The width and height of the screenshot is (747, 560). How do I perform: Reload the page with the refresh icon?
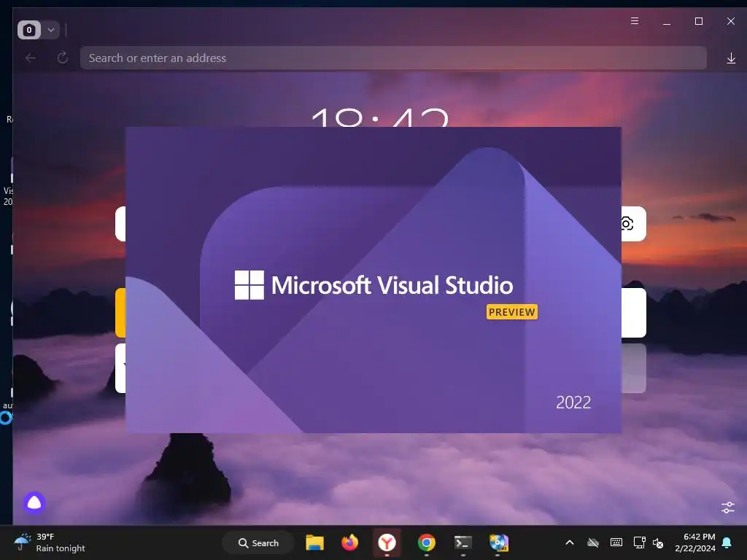tap(63, 58)
